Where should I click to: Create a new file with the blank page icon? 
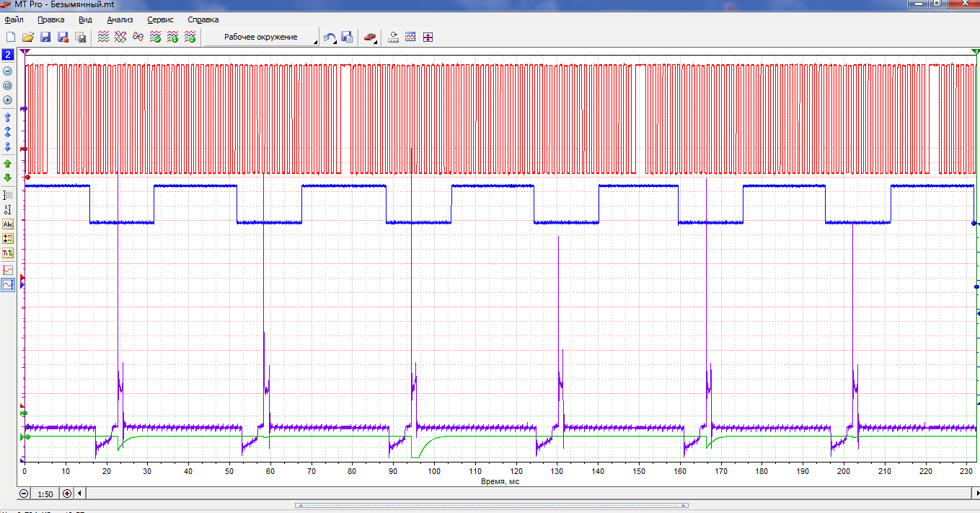(x=11, y=37)
